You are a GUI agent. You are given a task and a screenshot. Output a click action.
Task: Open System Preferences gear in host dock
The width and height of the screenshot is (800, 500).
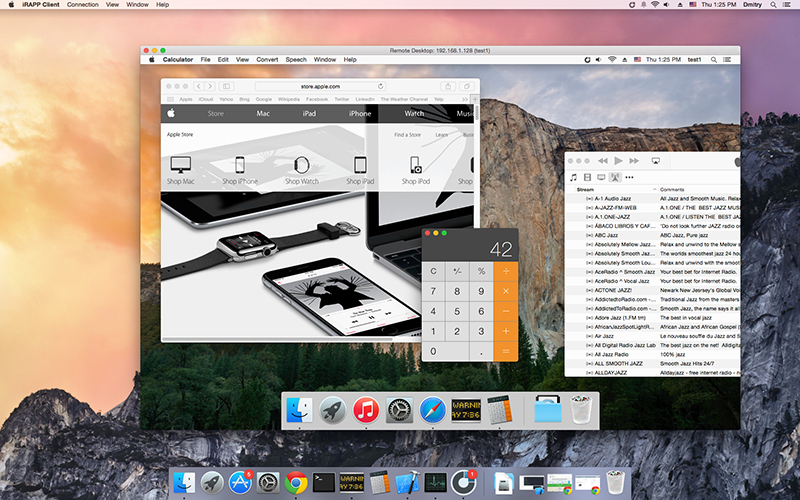268,483
